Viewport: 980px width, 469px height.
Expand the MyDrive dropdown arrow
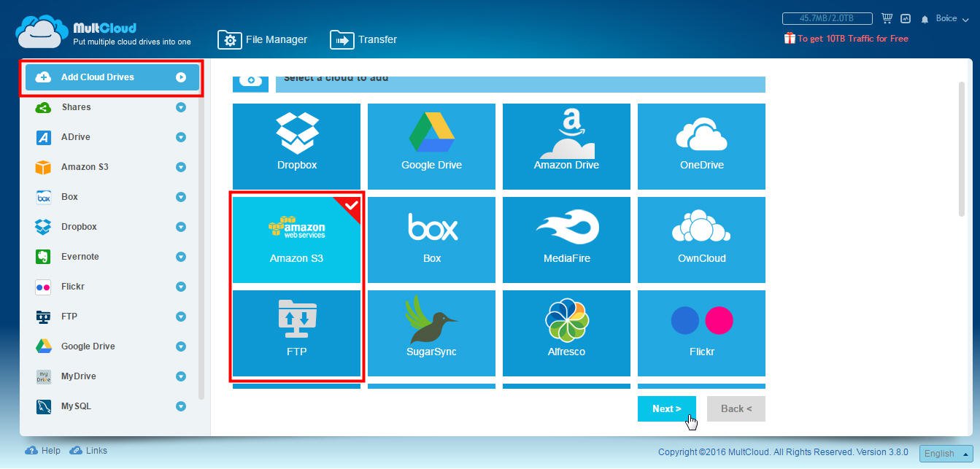[181, 376]
